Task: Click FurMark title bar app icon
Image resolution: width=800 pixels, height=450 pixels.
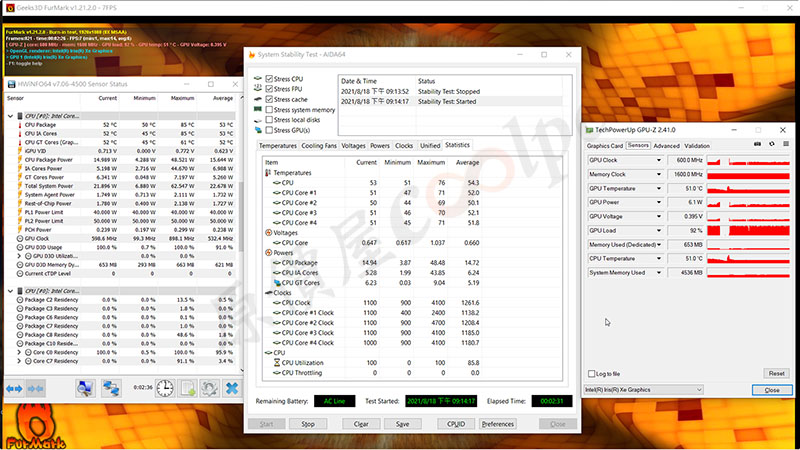Action: click(x=10, y=8)
